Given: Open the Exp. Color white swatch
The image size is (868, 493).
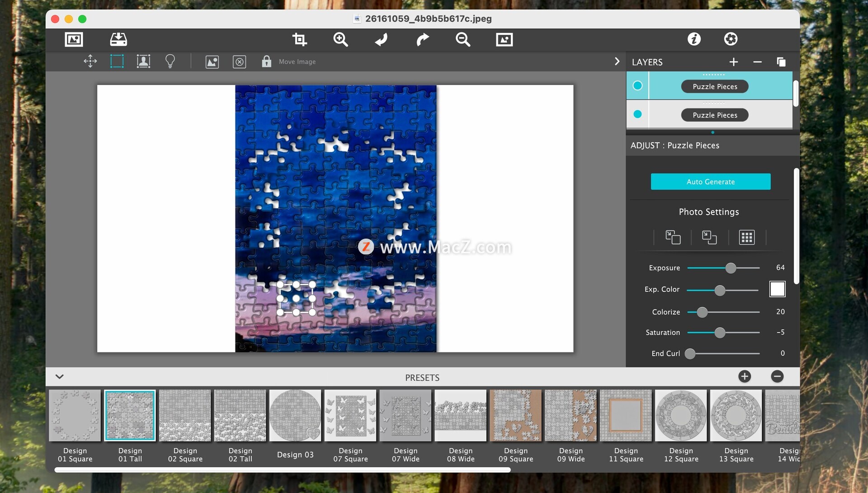Looking at the screenshot, I should [777, 289].
